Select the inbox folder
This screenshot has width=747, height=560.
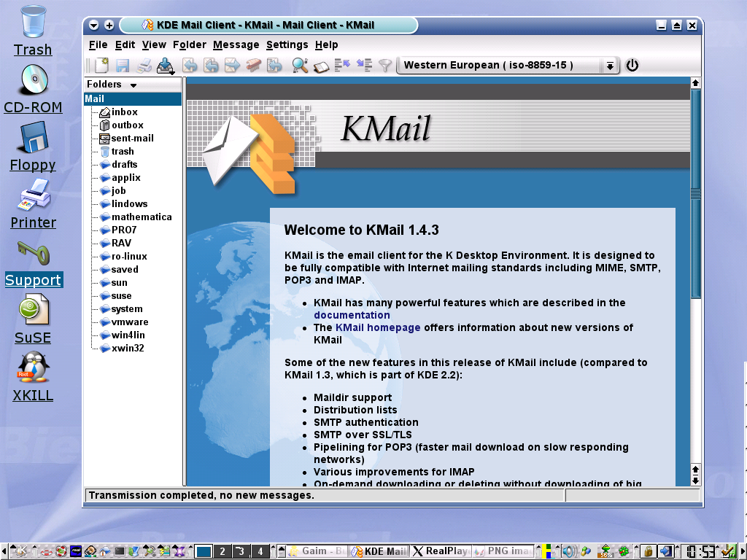124,112
